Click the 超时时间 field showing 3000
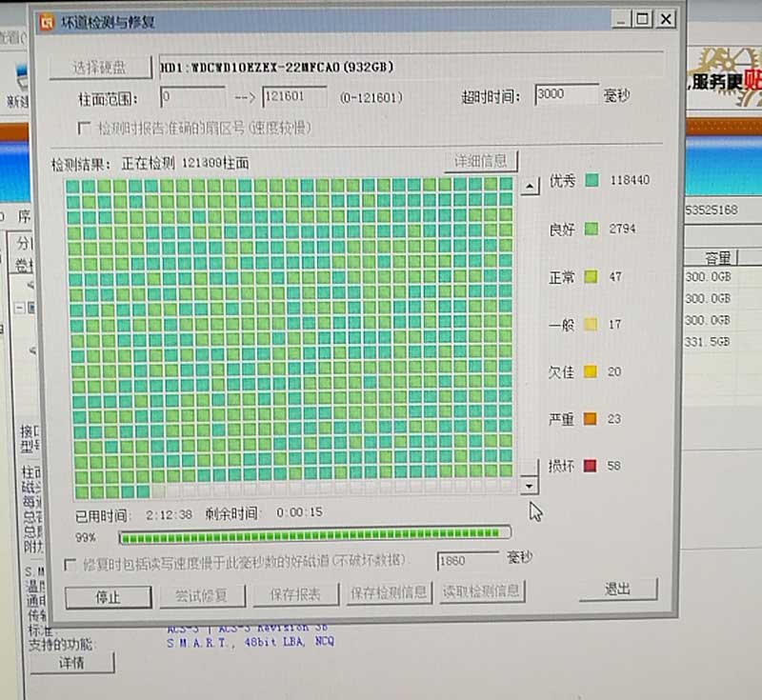 point(566,95)
